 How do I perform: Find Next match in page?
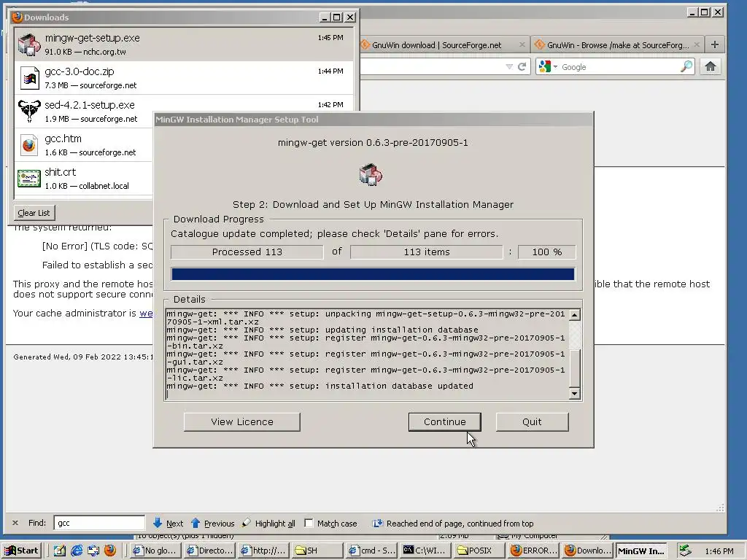click(x=169, y=523)
